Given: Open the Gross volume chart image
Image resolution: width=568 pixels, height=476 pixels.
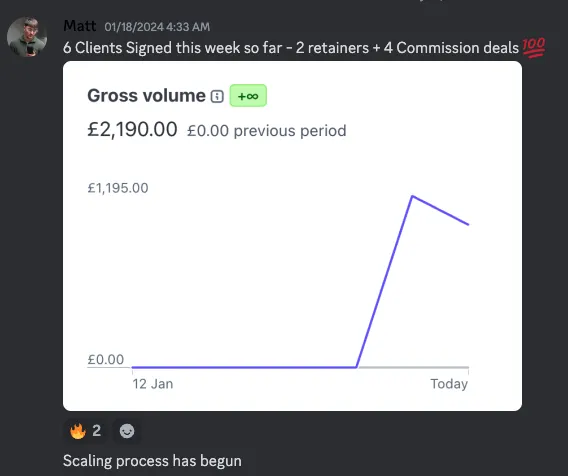Looking at the screenshot, I should (x=292, y=236).
